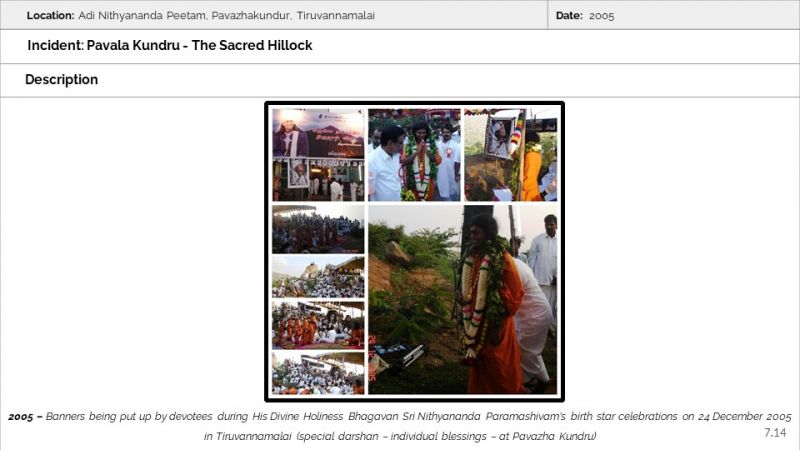Click the Incident title Pavala Kundru
Viewport: 800px width, 450px height.
133,45
